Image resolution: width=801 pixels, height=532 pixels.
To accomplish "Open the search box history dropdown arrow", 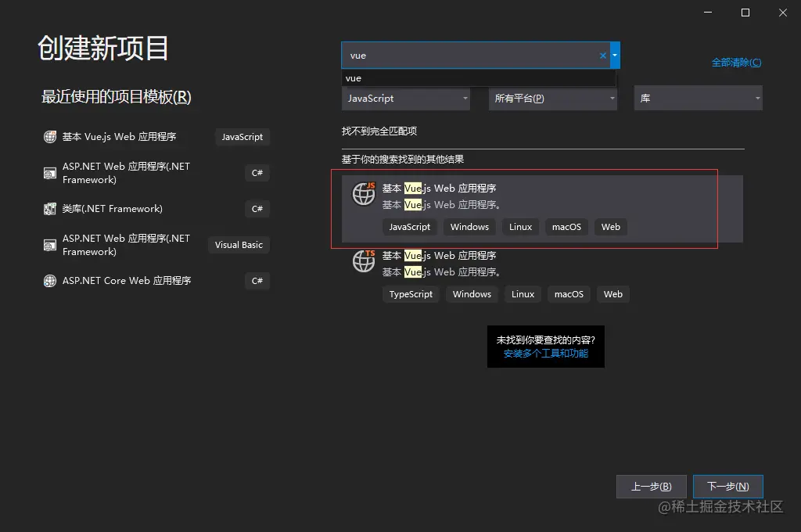I will 615,56.
